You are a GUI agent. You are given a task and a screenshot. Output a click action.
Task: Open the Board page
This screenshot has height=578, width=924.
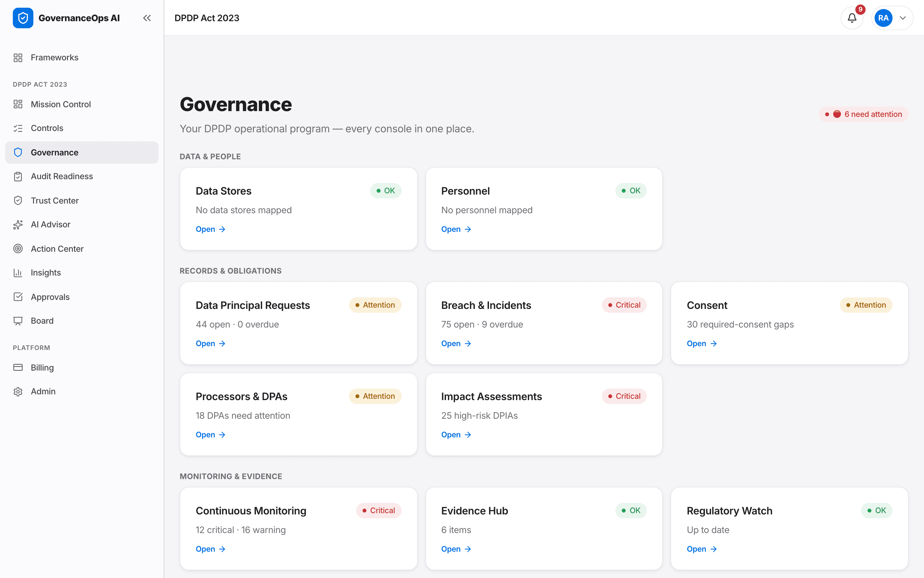(x=82, y=321)
